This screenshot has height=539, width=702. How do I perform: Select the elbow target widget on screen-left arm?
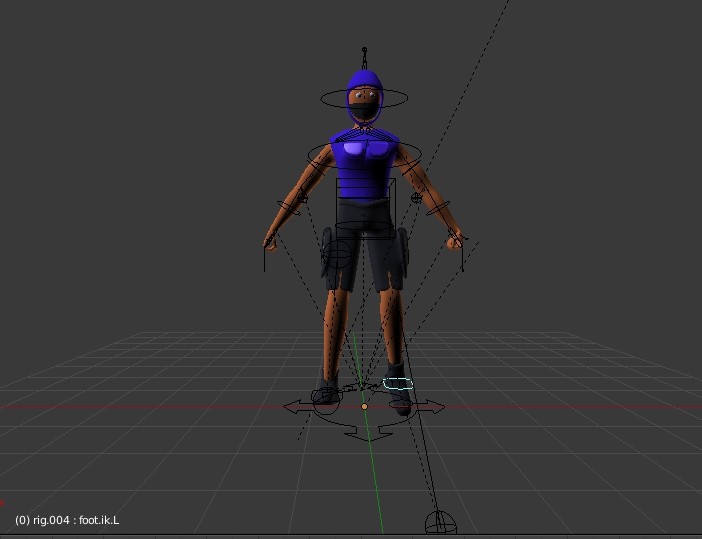[303, 197]
